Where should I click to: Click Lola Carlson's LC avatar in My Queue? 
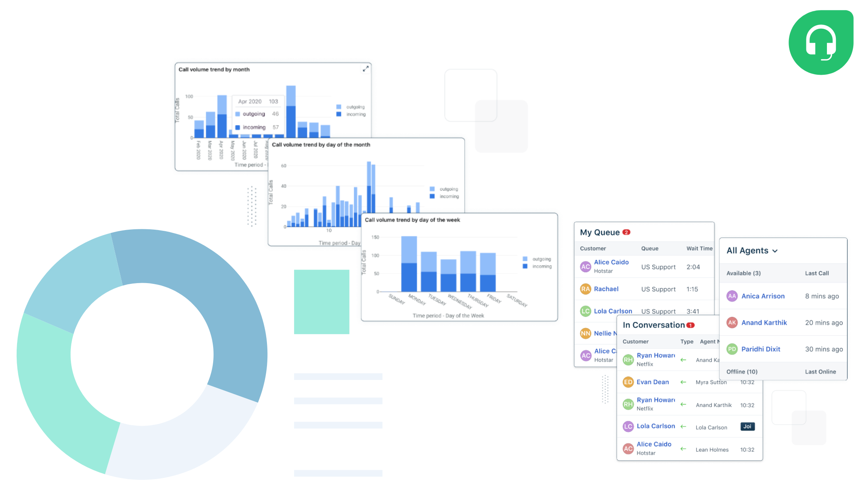click(586, 311)
